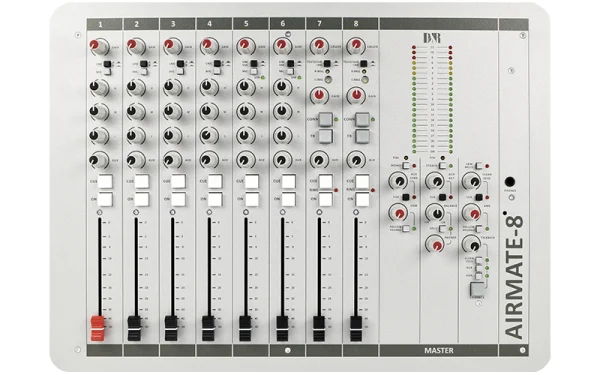Toggle the ON button of channel 8
The image size is (600, 375).
point(362,199)
